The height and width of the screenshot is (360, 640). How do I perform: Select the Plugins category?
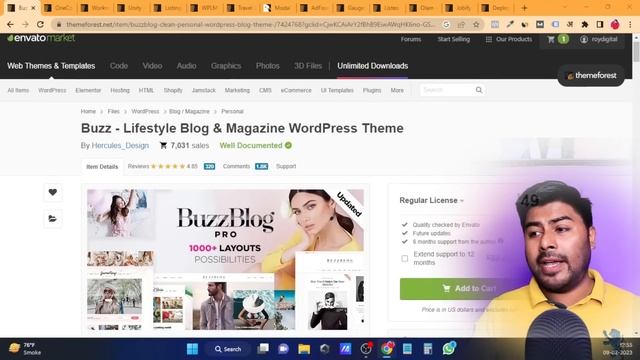point(372,90)
